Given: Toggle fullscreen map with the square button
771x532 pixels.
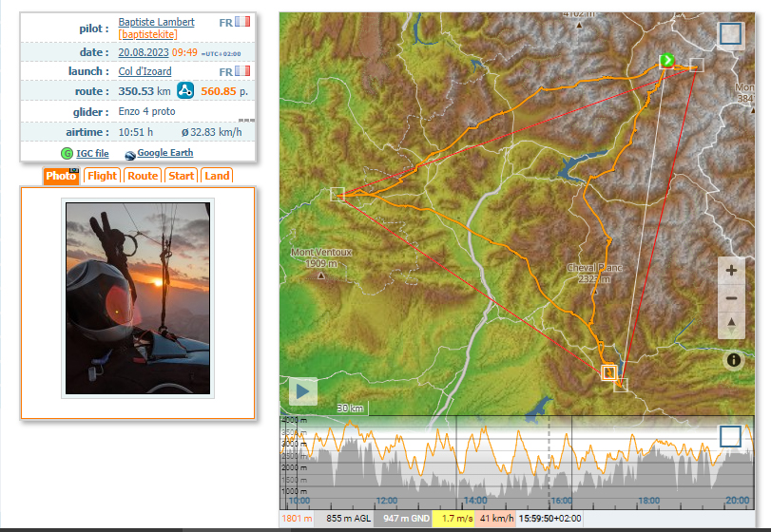Looking at the screenshot, I should click(x=730, y=34).
